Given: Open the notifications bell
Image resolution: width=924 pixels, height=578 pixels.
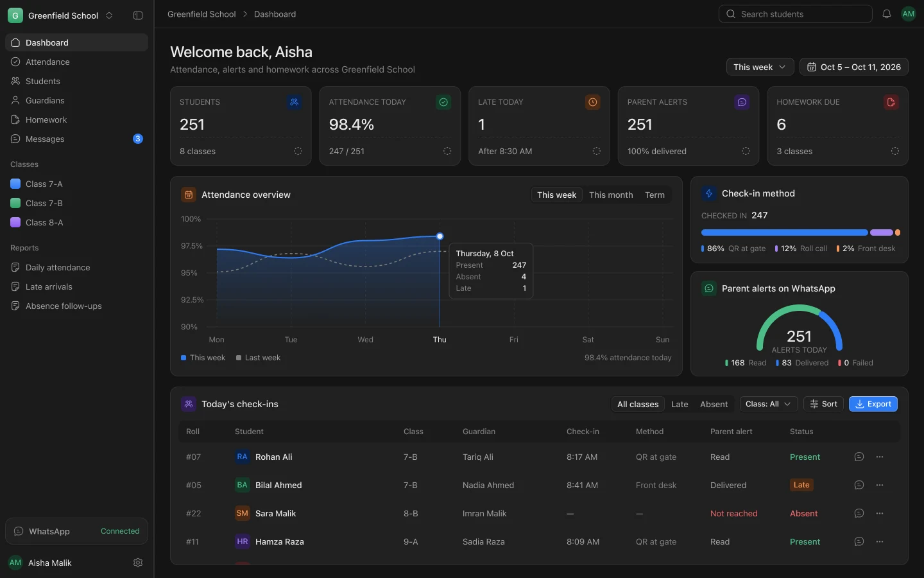Looking at the screenshot, I should [887, 14].
